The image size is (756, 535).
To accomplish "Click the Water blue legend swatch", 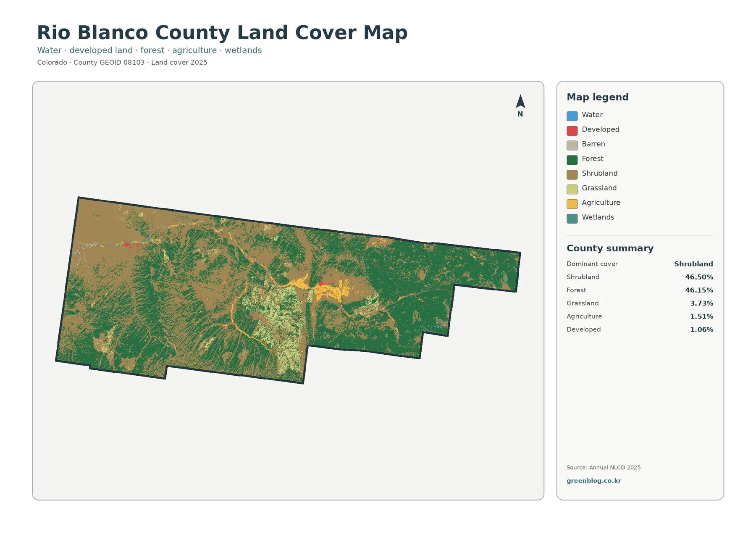I will pos(572,116).
